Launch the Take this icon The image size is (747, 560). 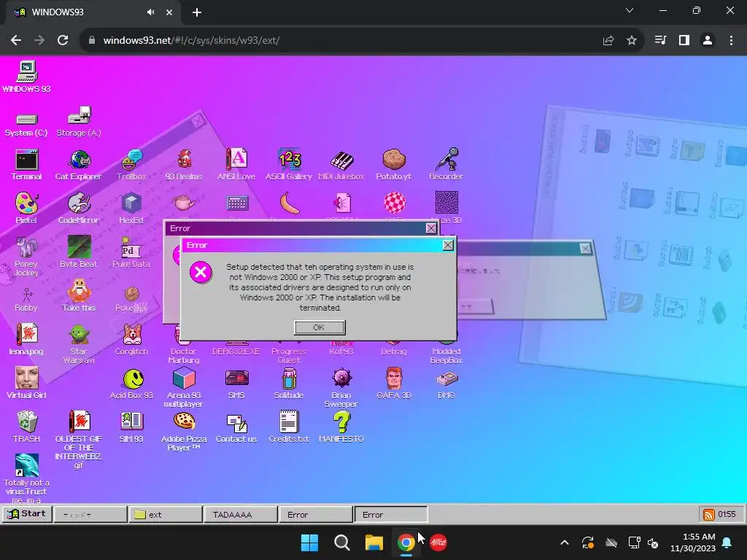pyautogui.click(x=79, y=290)
